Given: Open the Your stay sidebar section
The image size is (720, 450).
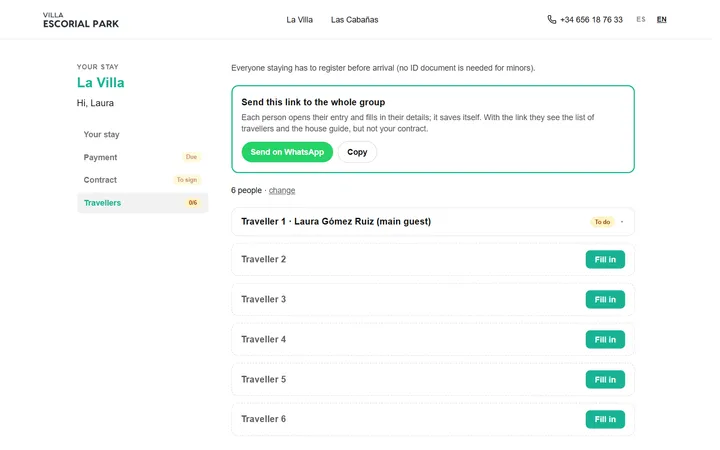Looking at the screenshot, I should click(142, 135).
